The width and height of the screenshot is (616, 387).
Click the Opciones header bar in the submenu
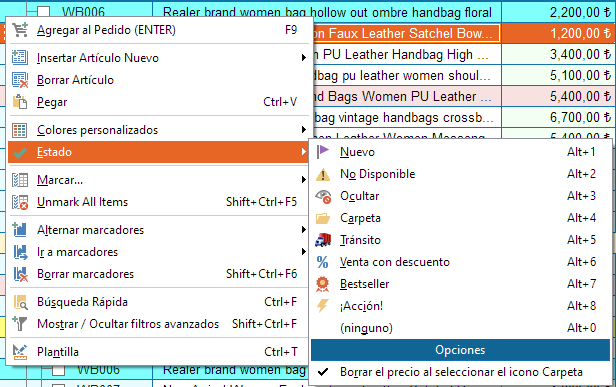pos(460,350)
